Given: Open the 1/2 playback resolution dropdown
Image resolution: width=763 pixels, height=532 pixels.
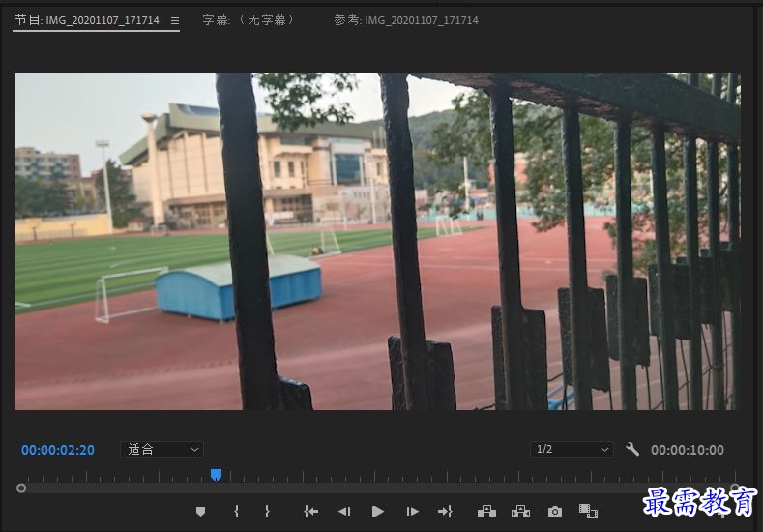Looking at the screenshot, I should tap(572, 449).
